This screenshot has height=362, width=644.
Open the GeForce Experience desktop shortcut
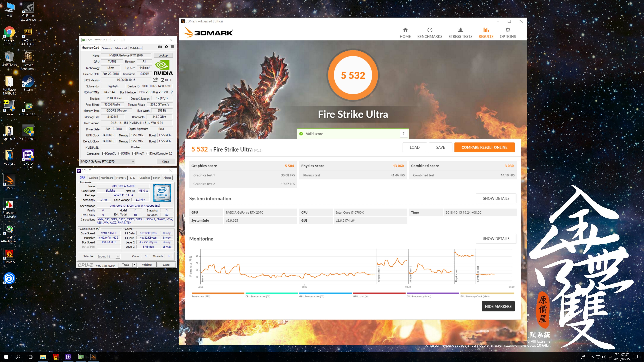pyautogui.click(x=28, y=11)
